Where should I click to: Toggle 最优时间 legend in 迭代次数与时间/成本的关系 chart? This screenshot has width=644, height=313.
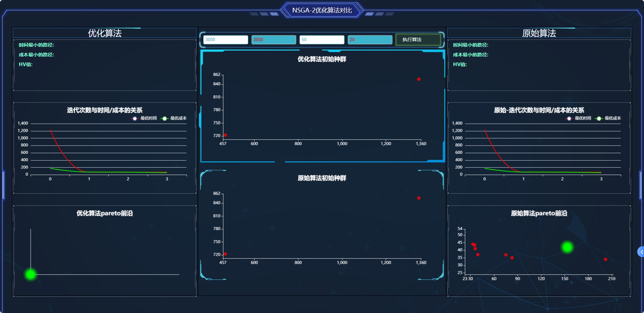tap(144, 118)
